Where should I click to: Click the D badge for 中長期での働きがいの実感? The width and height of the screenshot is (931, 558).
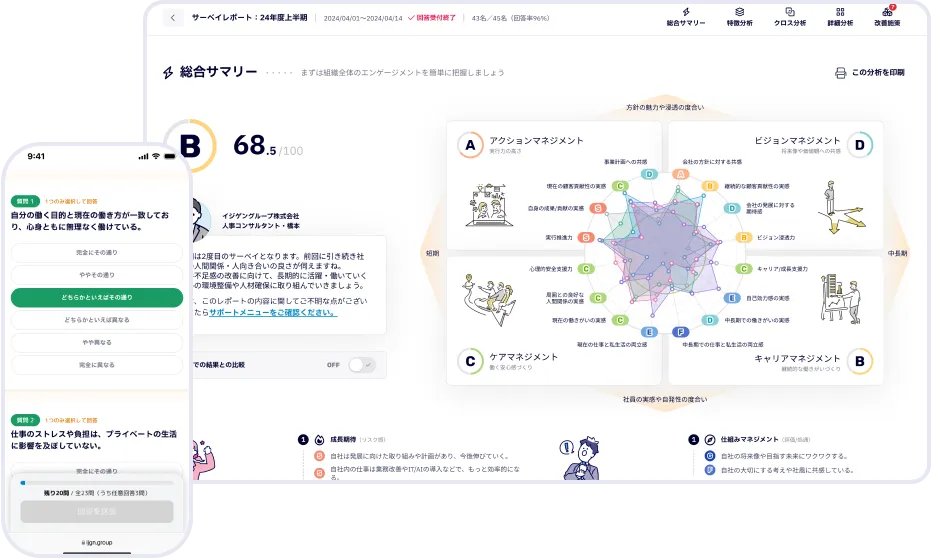[x=710, y=320]
